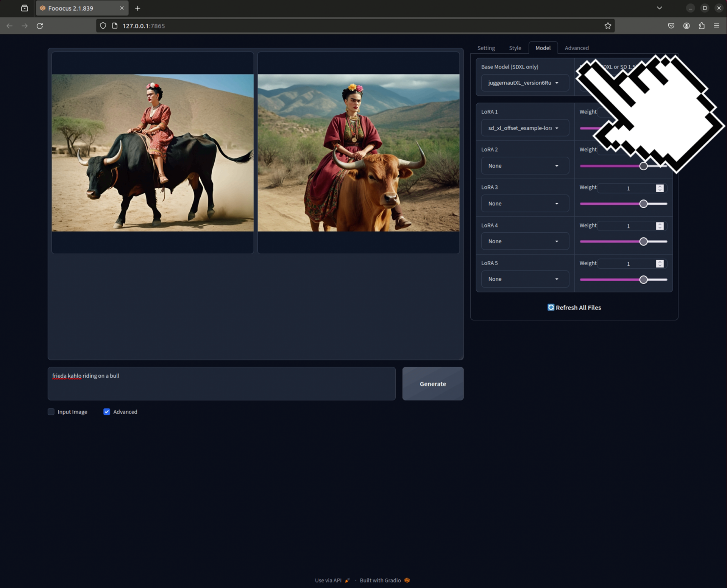Viewport: 727px width, 588px height.
Task: Click the Gradio logo icon in footer
Action: (x=407, y=580)
